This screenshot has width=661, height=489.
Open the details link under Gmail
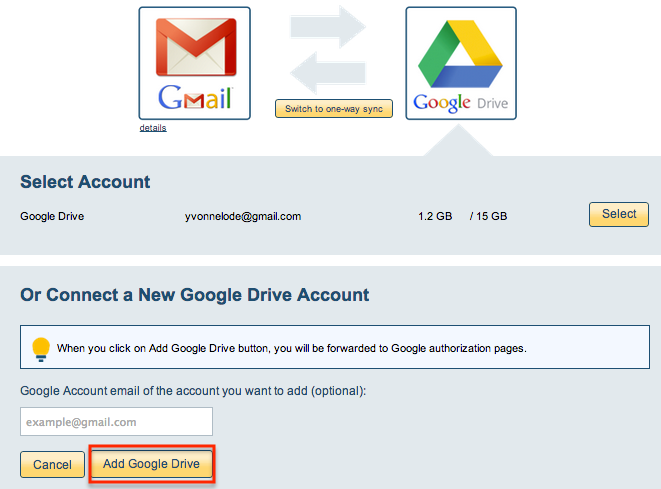coord(153,128)
